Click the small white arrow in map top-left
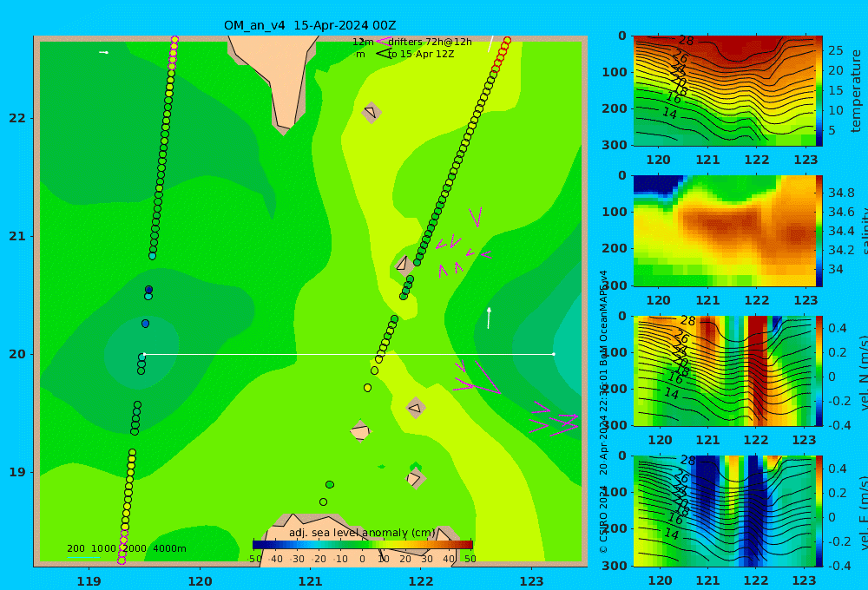The width and height of the screenshot is (868, 590). 103,53
